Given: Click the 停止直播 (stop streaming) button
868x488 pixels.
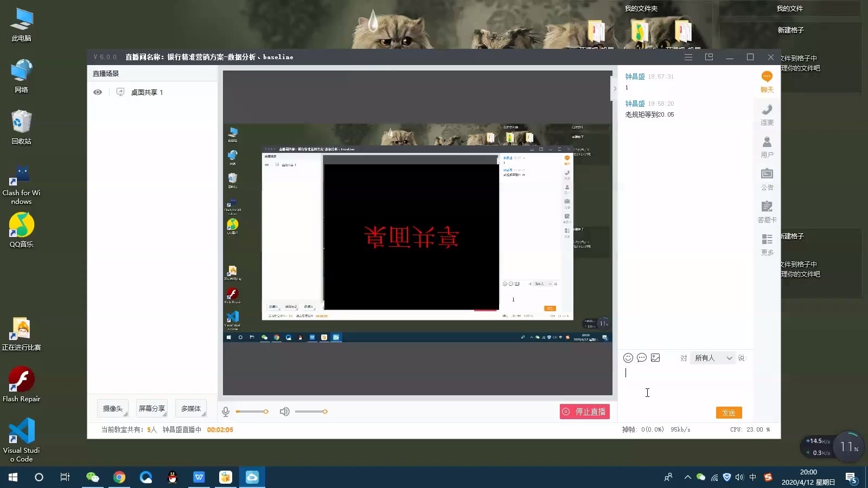Looking at the screenshot, I should point(585,412).
